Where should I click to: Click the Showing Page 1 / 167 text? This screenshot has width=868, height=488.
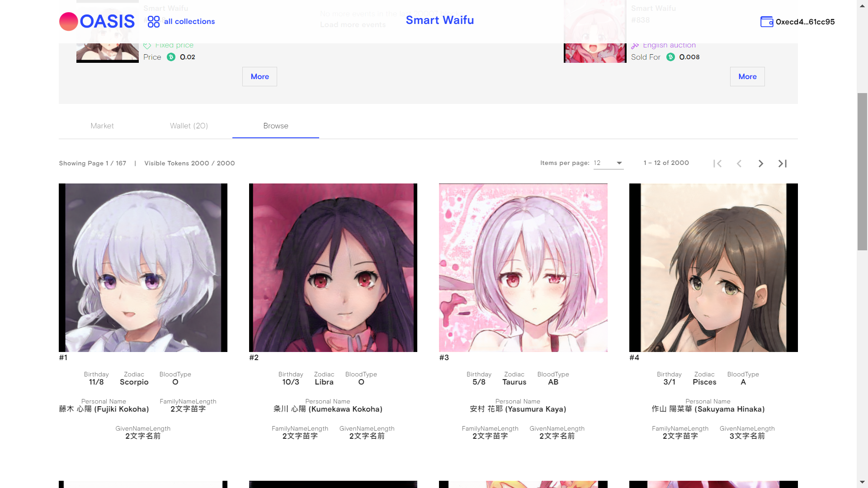[93, 164]
